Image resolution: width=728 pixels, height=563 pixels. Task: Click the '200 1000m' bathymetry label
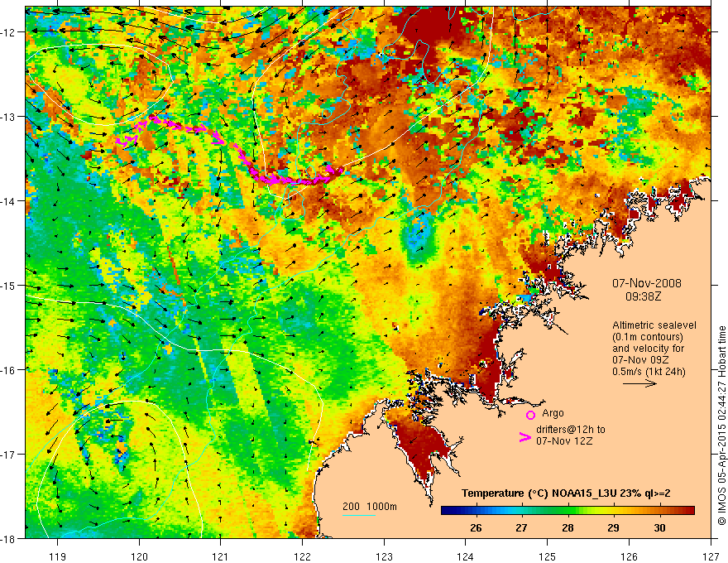[x=370, y=507]
